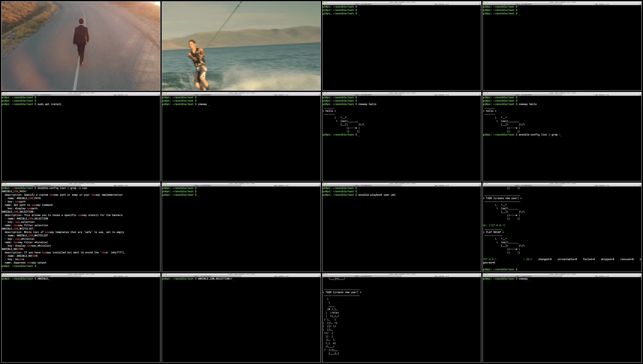Click the '< PLAY RECAP >' banner text
This screenshot has height=364, width=643.
(493, 232)
